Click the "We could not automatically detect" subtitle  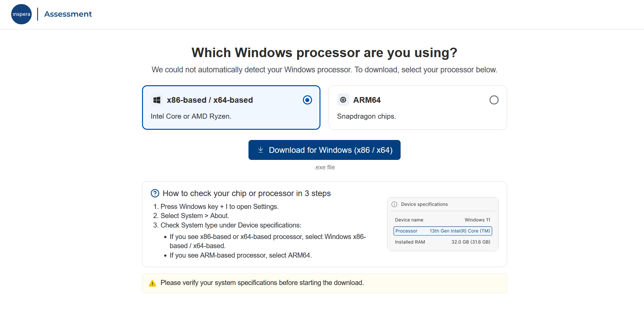click(325, 70)
